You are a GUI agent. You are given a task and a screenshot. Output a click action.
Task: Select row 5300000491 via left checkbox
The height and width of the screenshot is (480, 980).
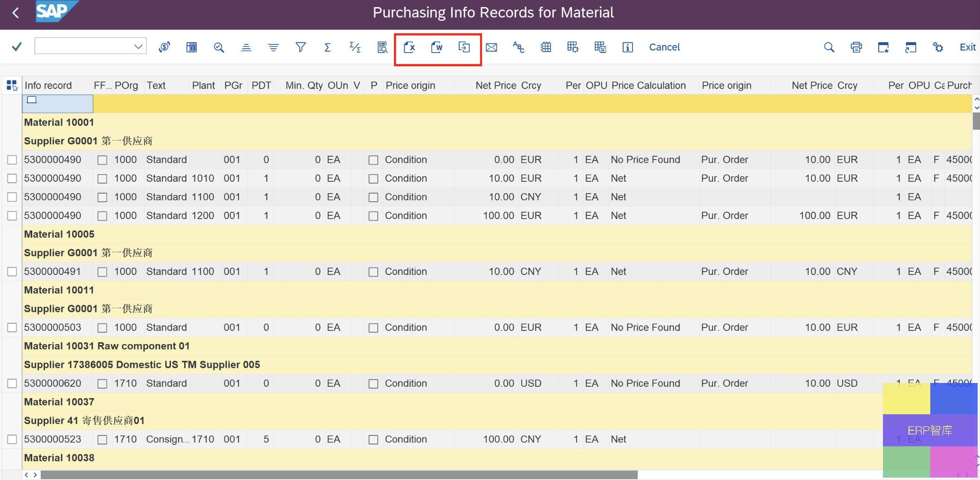point(12,272)
